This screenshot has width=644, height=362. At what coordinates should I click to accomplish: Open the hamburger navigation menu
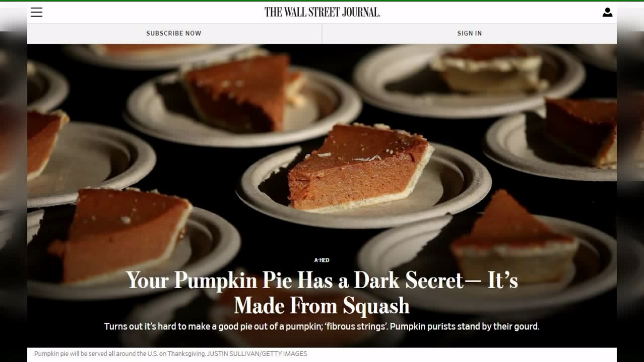tap(37, 12)
